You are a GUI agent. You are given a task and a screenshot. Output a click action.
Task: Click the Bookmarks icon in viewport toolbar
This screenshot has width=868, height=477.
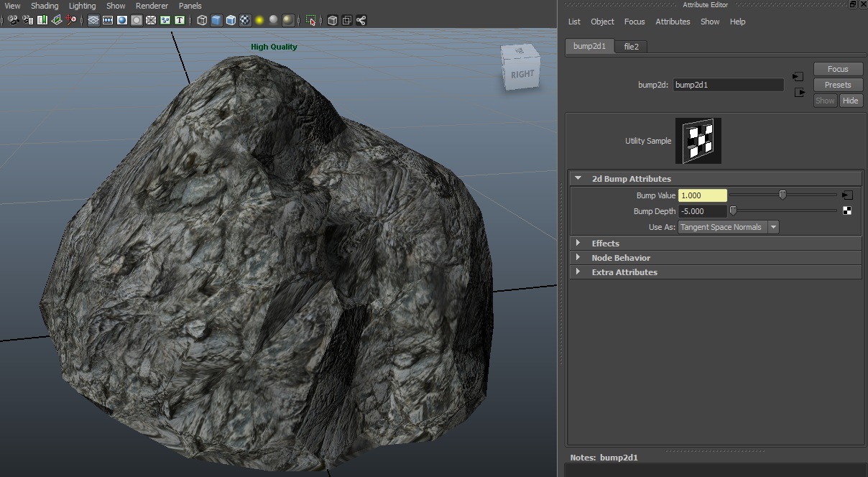42,20
